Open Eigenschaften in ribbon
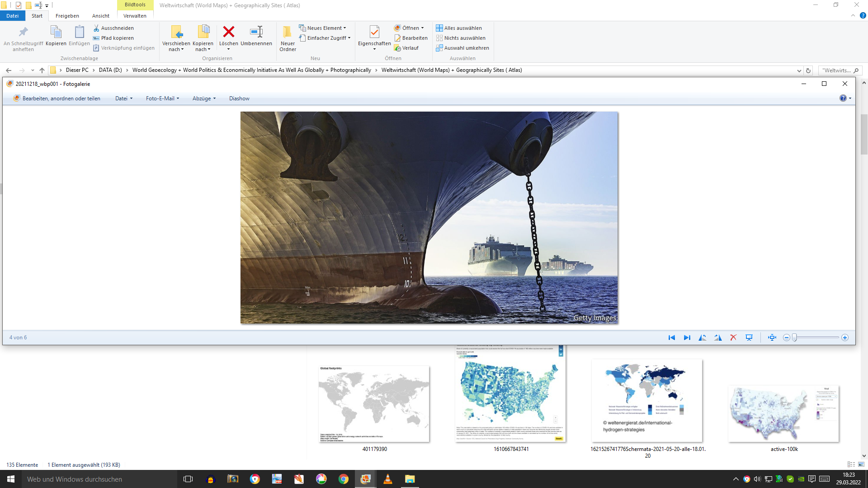868x488 pixels. [374, 38]
